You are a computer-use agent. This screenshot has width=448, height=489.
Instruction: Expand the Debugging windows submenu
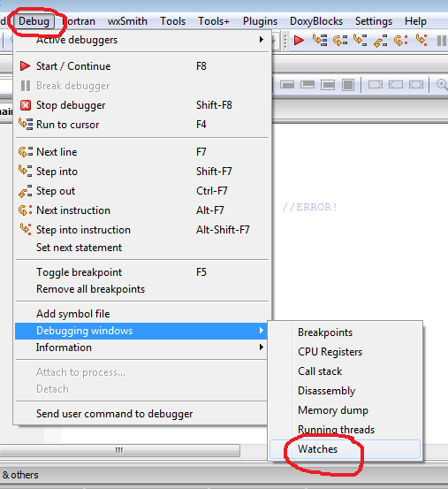click(x=141, y=331)
